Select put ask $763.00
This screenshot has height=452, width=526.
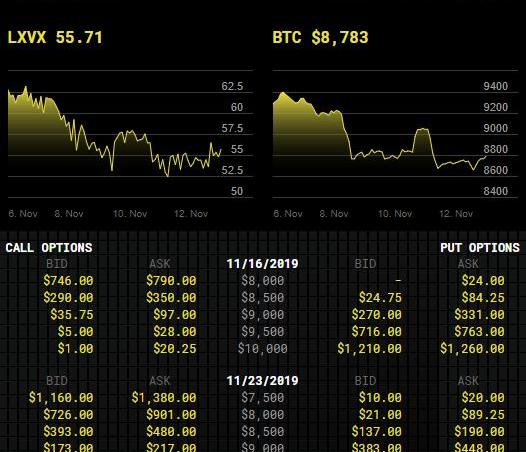click(479, 332)
